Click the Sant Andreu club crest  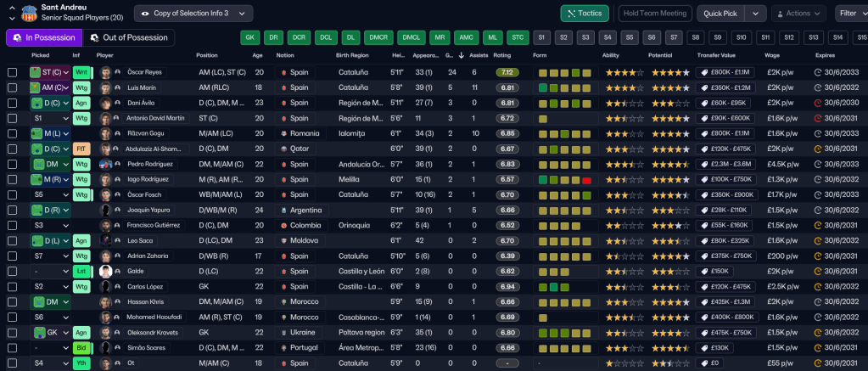point(29,13)
